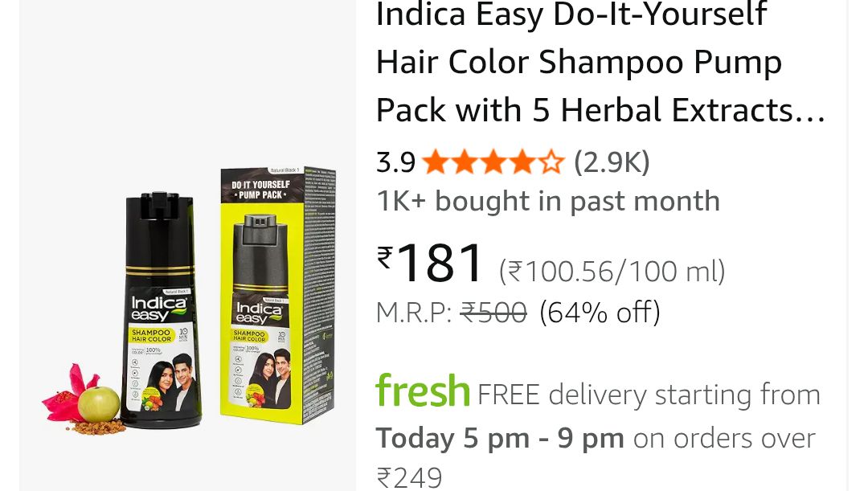Click the amla fruit and hibiscus flower graphic

pyautogui.click(x=83, y=399)
